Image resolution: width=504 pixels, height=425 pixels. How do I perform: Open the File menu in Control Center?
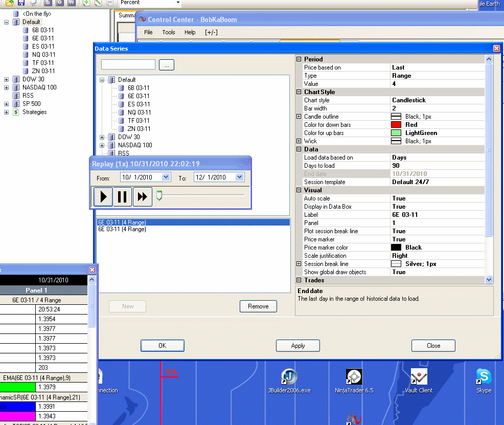[x=148, y=32]
